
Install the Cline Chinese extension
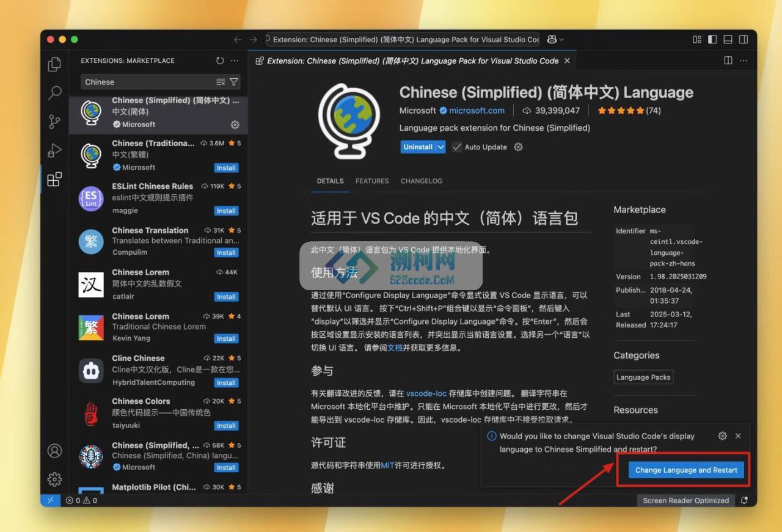pyautogui.click(x=226, y=383)
